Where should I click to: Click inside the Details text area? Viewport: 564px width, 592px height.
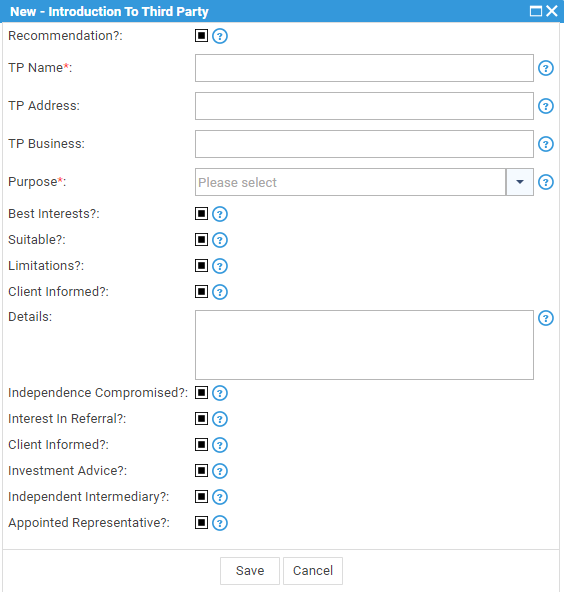[x=364, y=345]
